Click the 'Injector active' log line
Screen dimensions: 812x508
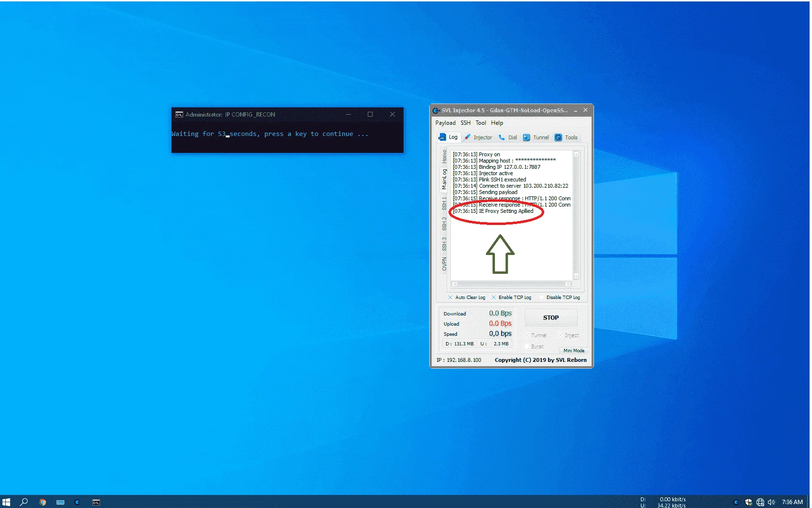point(483,174)
